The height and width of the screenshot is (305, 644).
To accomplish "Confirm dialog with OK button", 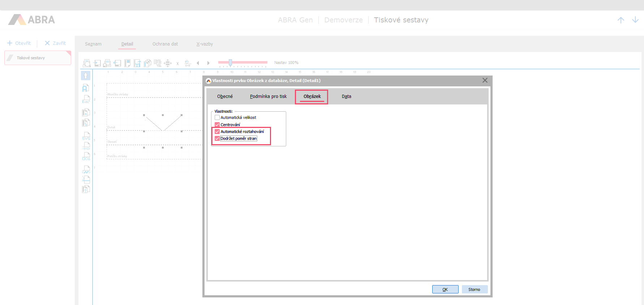I will pos(445,289).
